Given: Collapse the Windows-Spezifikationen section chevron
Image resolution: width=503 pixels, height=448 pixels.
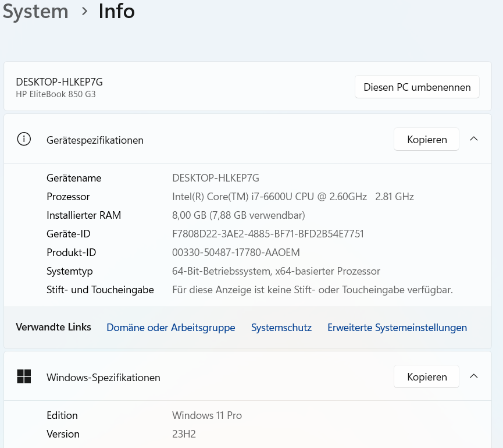Looking at the screenshot, I should click(x=474, y=376).
